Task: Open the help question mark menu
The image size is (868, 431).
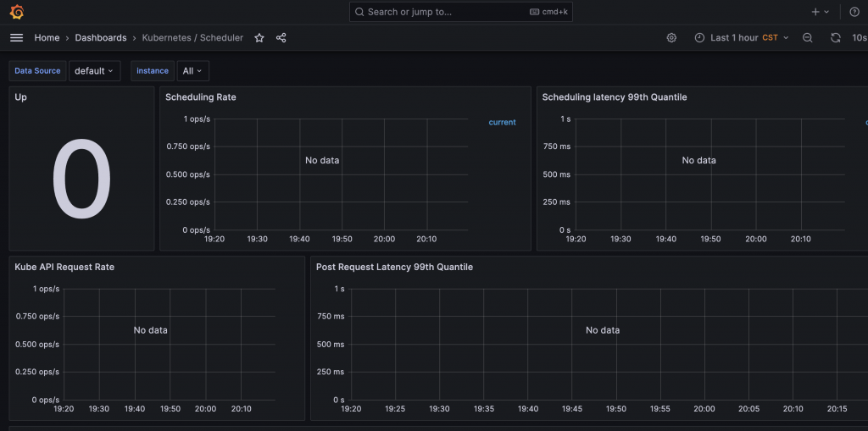Action: coord(854,12)
